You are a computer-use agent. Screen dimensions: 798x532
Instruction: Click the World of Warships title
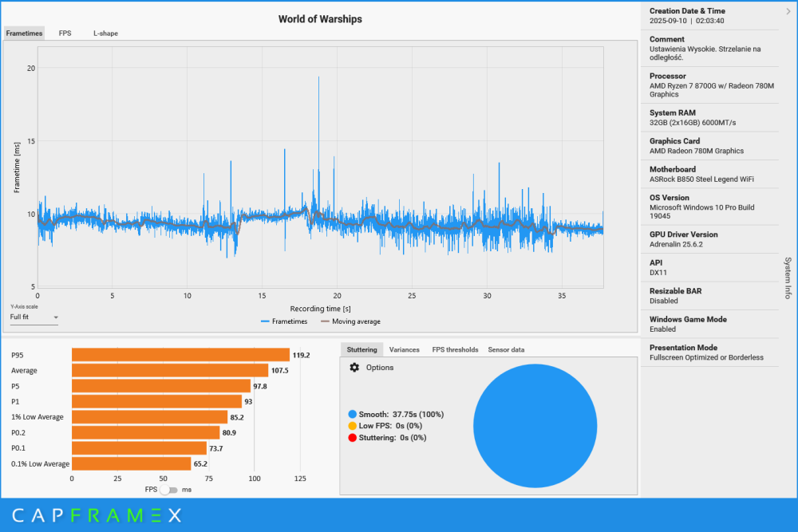click(x=320, y=19)
